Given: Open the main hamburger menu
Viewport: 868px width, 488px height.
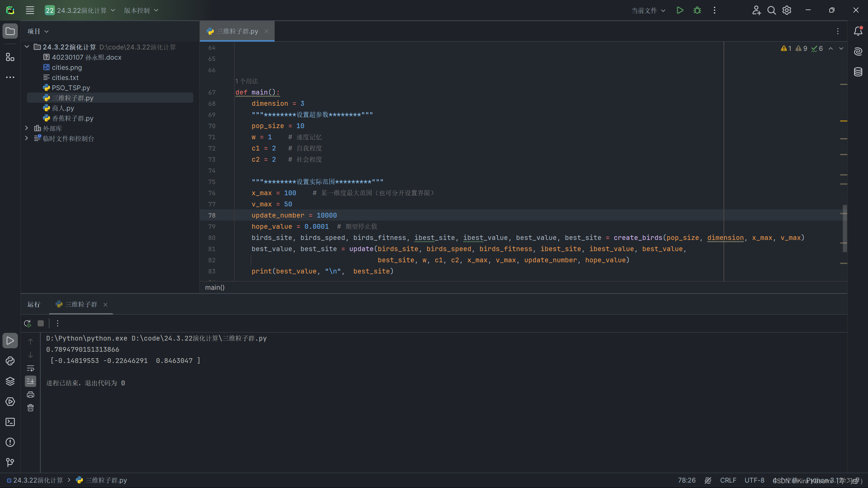Looking at the screenshot, I should [30, 10].
